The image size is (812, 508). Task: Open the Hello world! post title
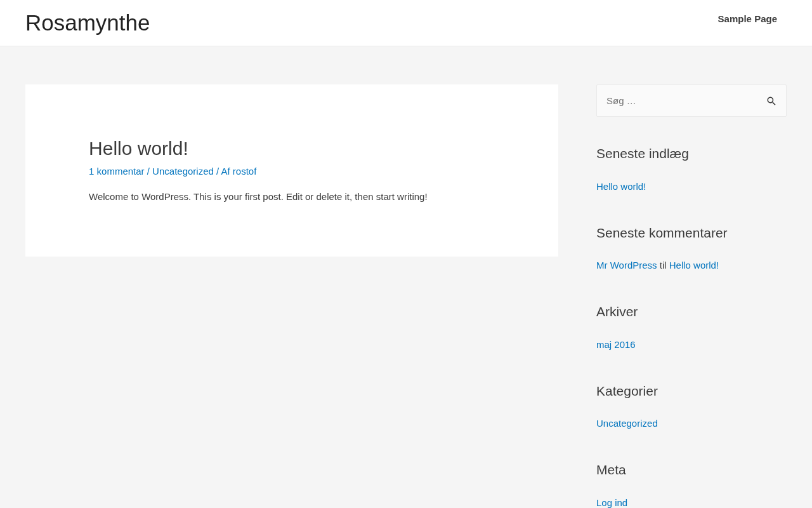click(x=138, y=149)
